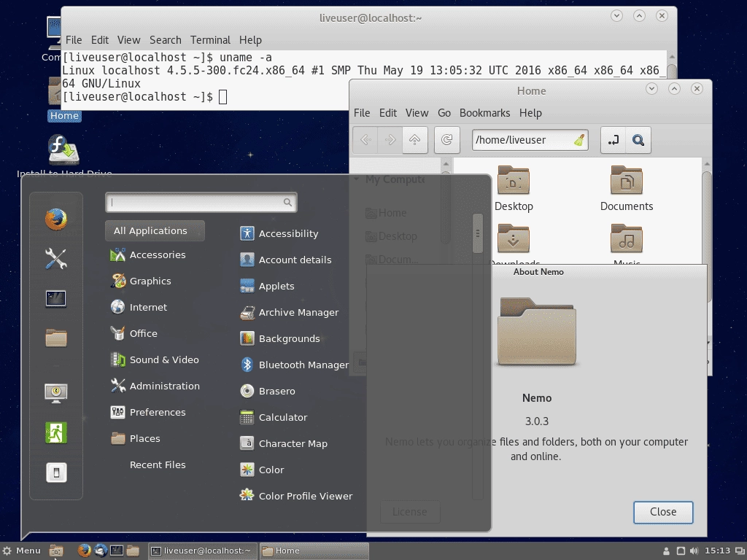Click the terminal window scrollbar
747x560 pixels.
672,71
